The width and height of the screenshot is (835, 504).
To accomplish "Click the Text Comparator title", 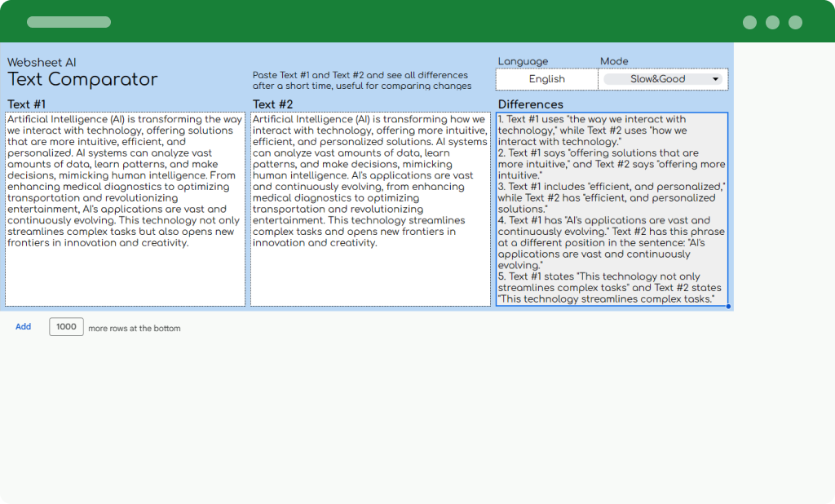I will [x=82, y=79].
